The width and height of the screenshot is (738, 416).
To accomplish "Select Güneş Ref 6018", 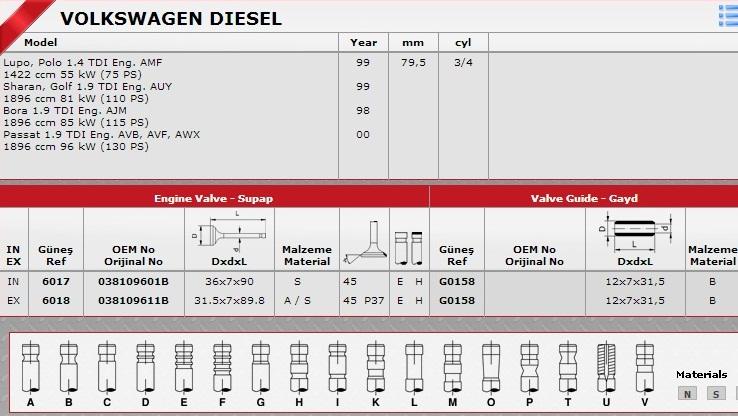I will (56, 300).
